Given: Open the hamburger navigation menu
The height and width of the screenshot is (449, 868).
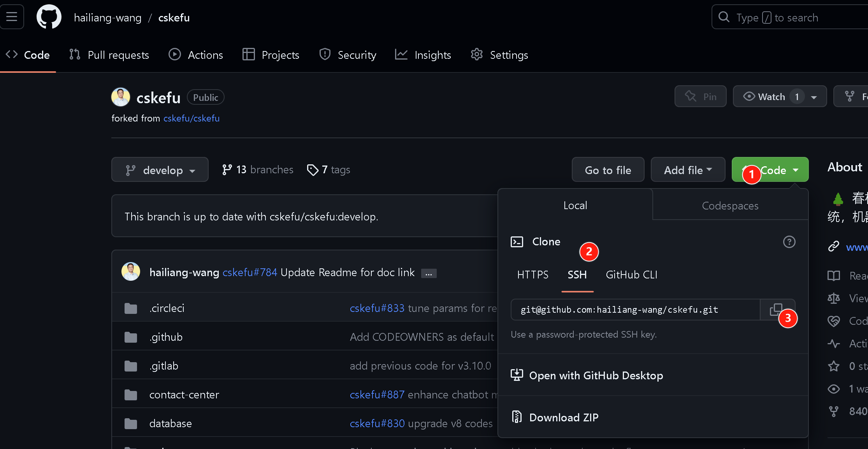Looking at the screenshot, I should tap(12, 17).
